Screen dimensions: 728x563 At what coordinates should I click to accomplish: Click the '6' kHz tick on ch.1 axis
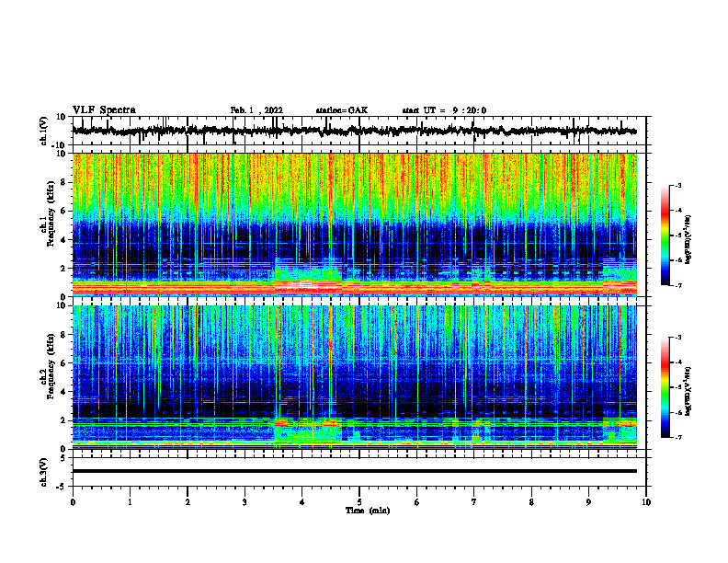click(x=63, y=211)
